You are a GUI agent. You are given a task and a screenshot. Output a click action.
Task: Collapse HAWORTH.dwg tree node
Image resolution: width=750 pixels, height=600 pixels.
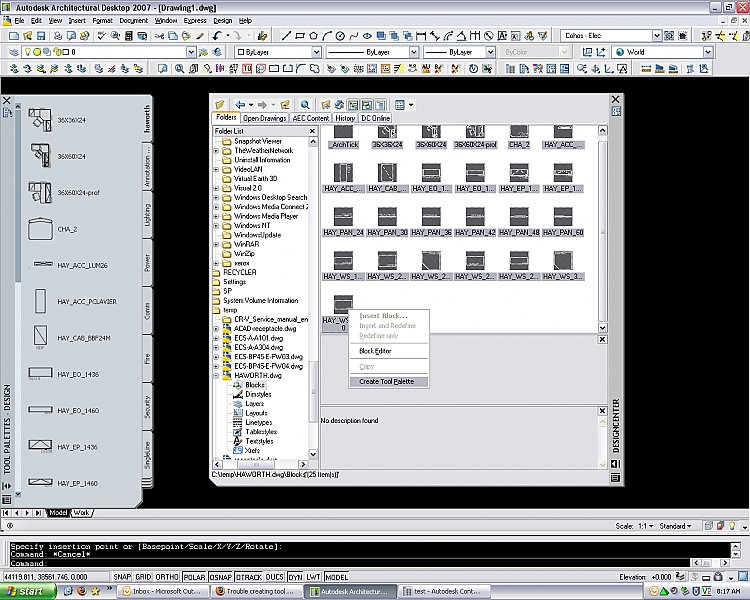pyautogui.click(x=216, y=376)
